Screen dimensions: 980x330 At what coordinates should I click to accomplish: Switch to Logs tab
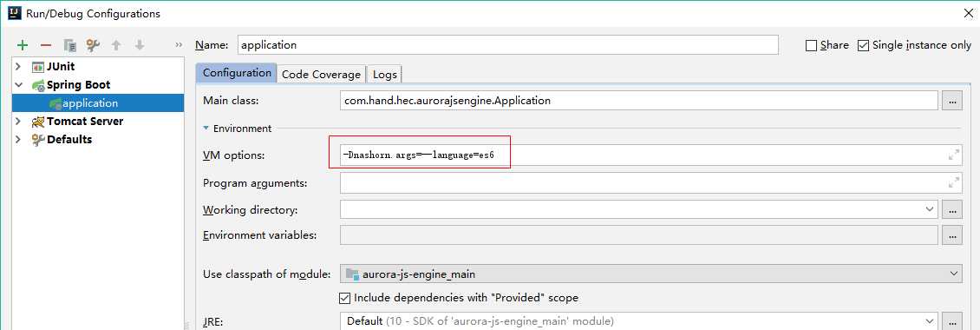tap(384, 74)
